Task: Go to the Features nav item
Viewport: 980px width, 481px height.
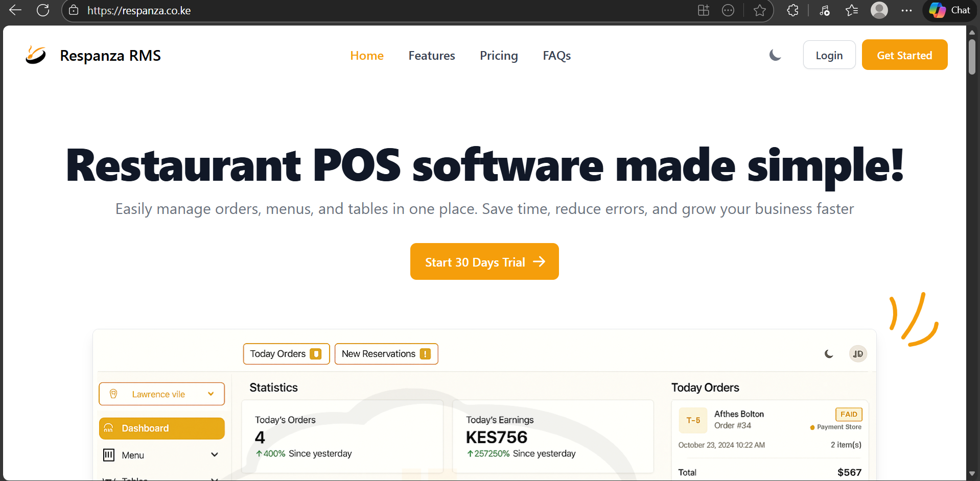Action: coord(431,56)
